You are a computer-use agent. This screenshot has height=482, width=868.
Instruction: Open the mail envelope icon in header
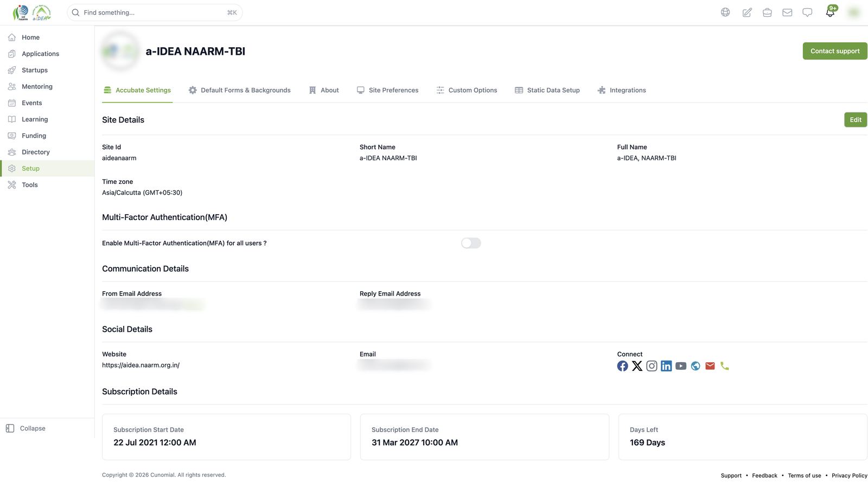[787, 12]
